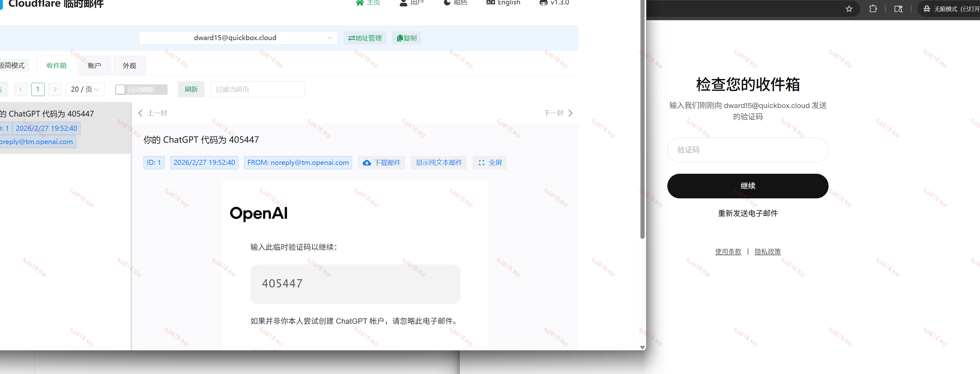Select the 收件箱 inbox tab

[57, 65]
